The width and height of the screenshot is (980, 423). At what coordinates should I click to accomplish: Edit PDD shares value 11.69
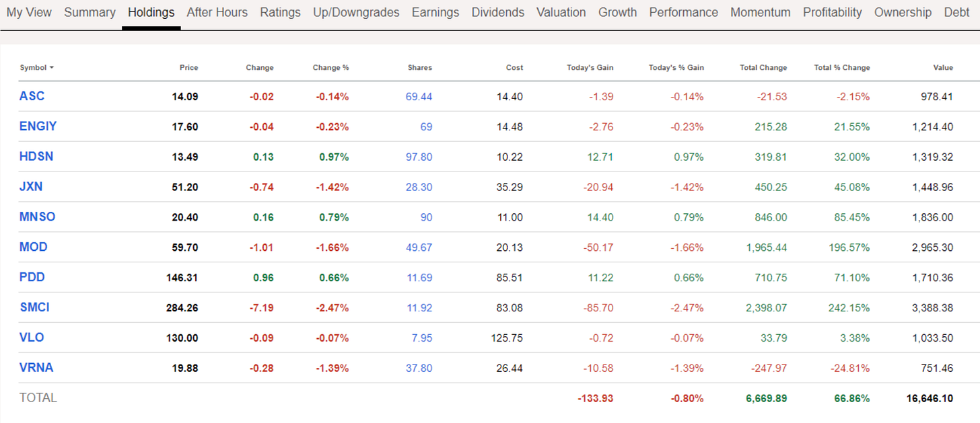(419, 278)
